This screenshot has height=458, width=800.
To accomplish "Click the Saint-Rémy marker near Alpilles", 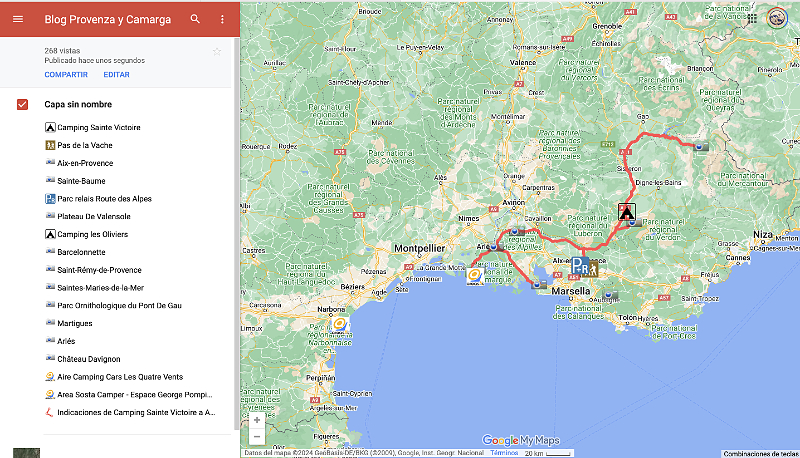I will (516, 232).
